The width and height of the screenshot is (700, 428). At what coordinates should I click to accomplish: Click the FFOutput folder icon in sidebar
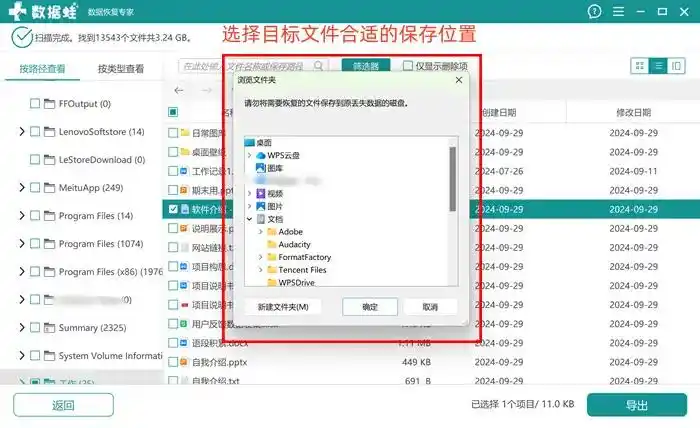click(x=50, y=104)
